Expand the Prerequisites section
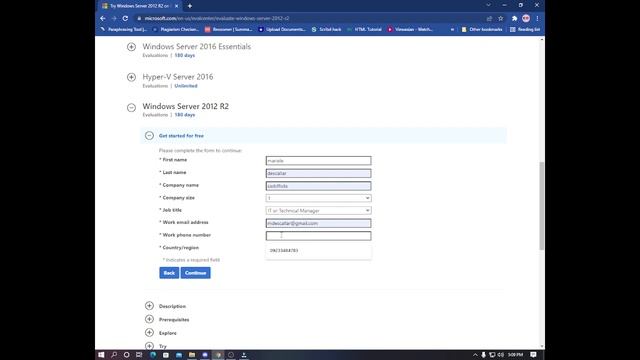Screen dimensions: 640x360 149,319
